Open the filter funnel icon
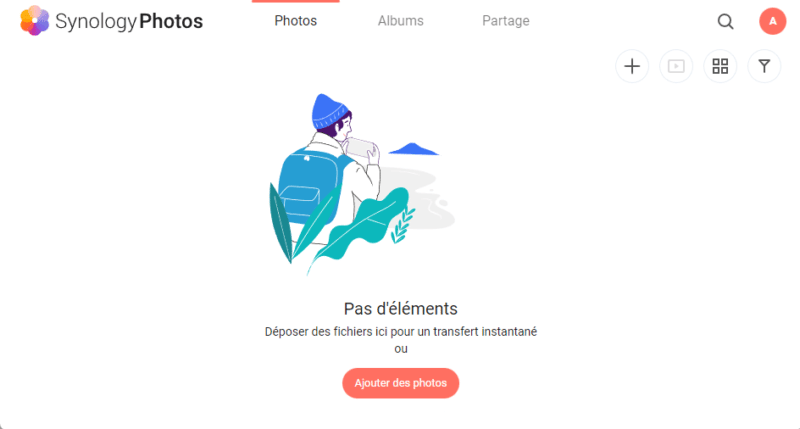800x429 pixels. [764, 66]
